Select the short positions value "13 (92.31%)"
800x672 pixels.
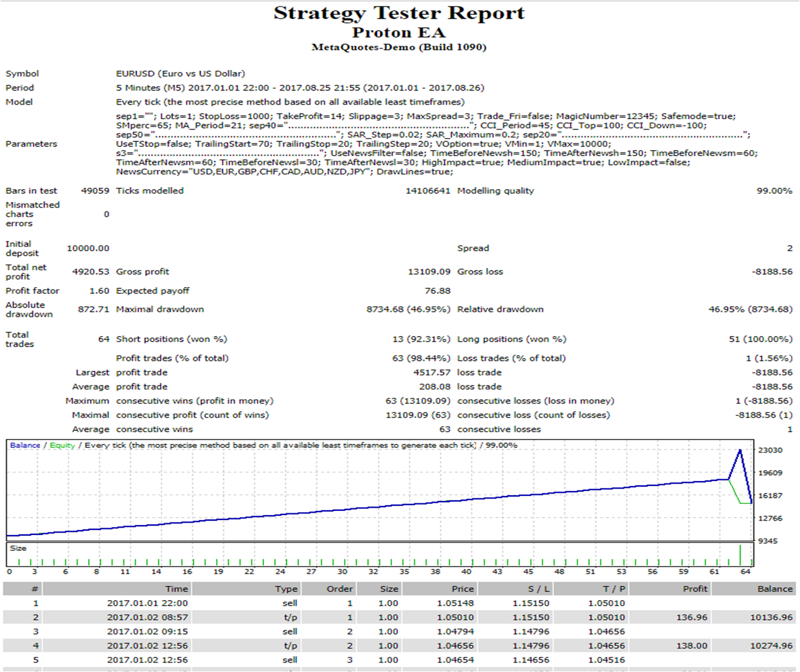(x=422, y=340)
